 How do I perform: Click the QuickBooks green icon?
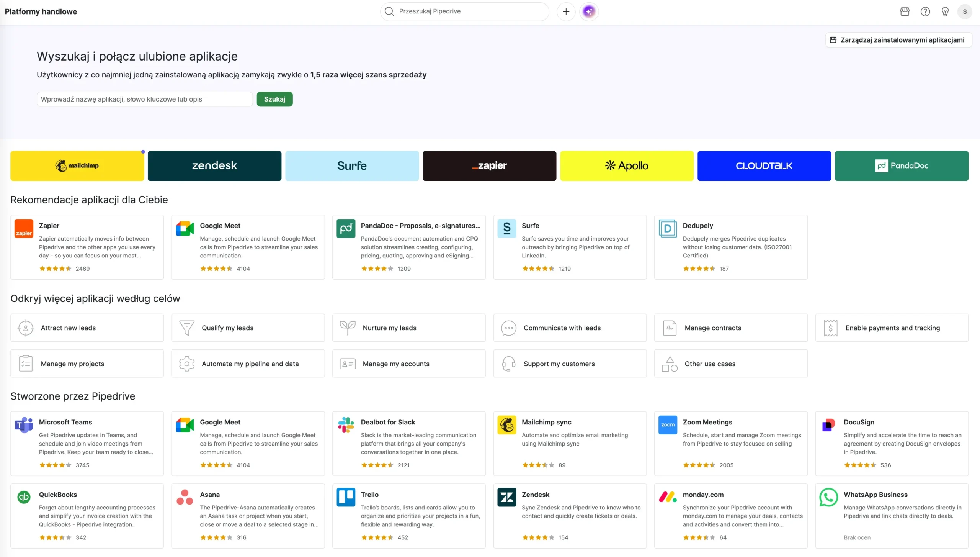point(24,498)
